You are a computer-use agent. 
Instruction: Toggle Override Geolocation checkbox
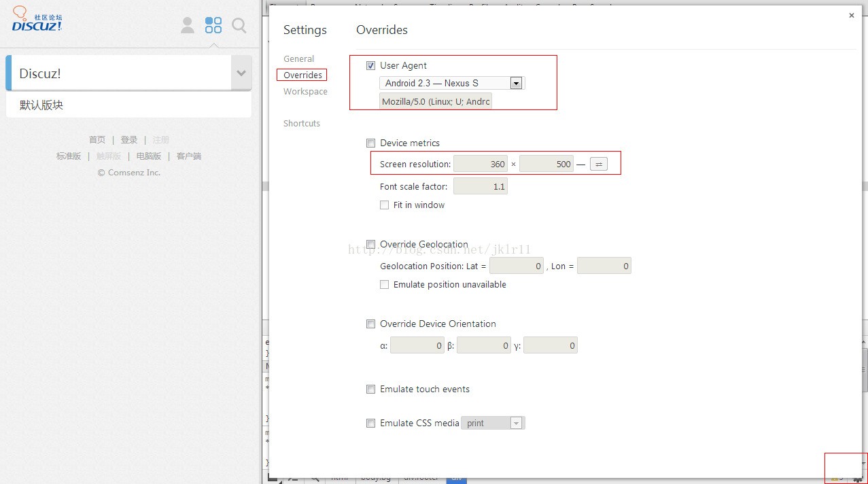point(370,245)
